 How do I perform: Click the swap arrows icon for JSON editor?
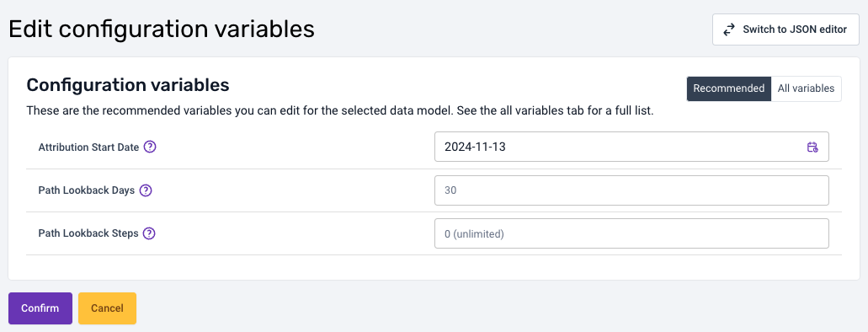729,29
